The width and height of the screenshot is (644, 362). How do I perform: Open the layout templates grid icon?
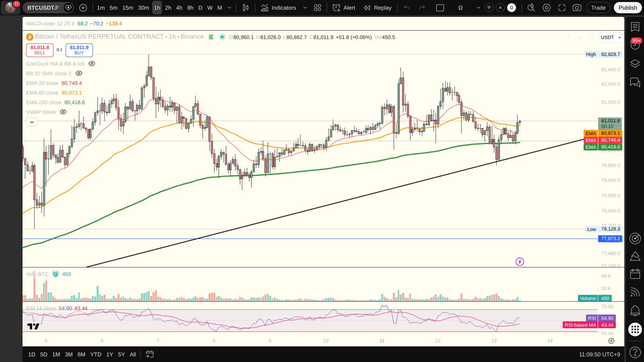tap(318, 8)
